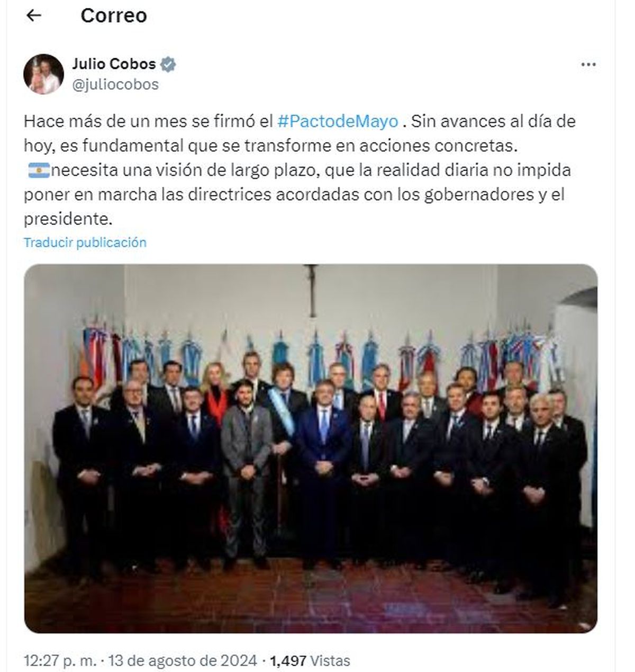Viewport: 635px width, 672px height.
Task: Go back using the left arrow
Action: 34,16
